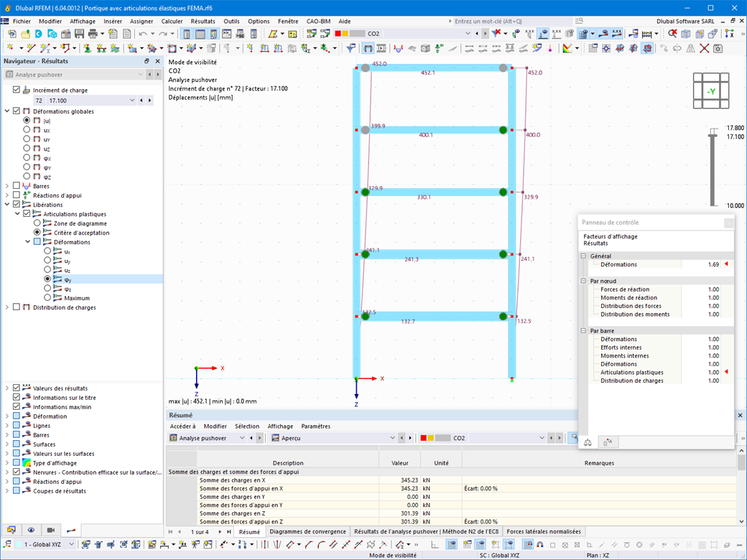The image size is (747, 560).
Task: Click the New model icon
Action: coord(12,34)
